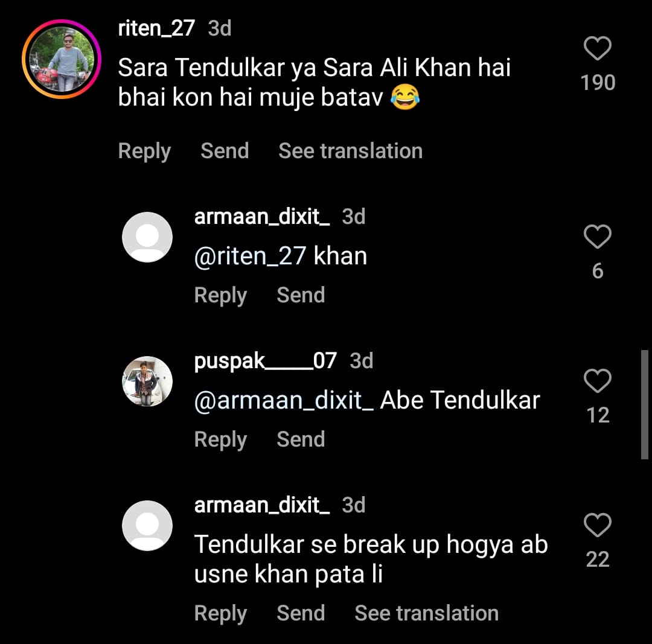Screen dimensions: 652x644
Task: Reply to riten_27's comment
Action: 144,151
